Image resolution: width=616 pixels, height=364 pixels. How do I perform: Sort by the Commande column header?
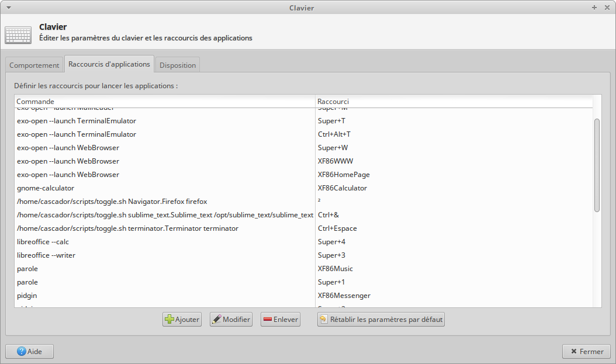[x=164, y=102]
